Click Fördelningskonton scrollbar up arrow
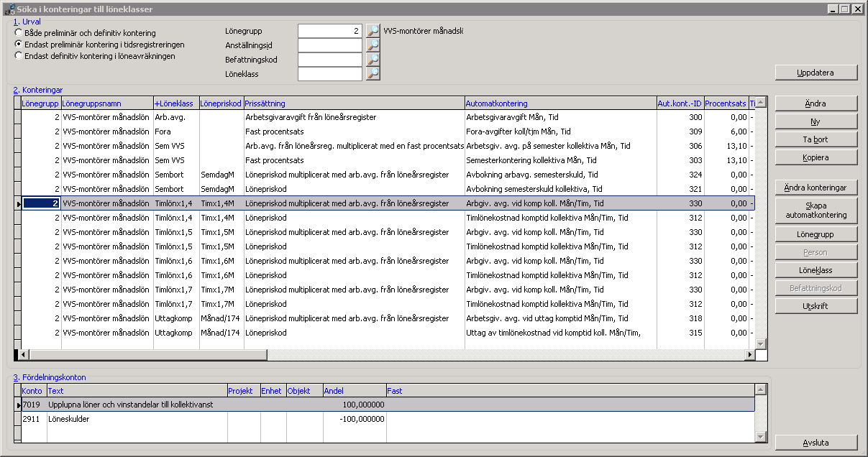 761,390
